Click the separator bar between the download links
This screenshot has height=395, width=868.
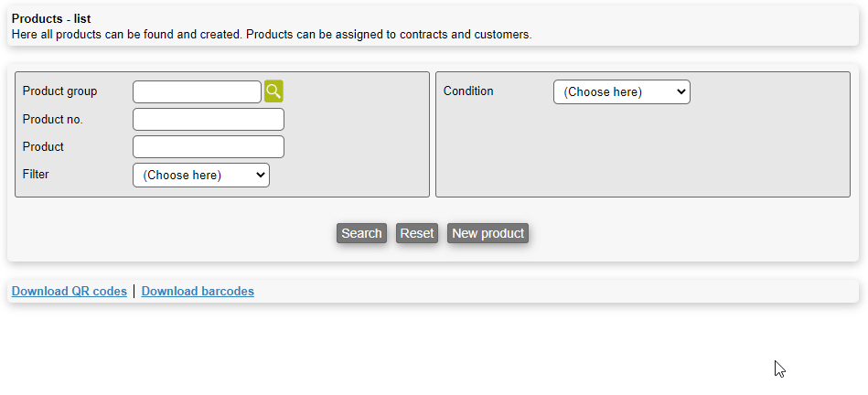(x=134, y=292)
